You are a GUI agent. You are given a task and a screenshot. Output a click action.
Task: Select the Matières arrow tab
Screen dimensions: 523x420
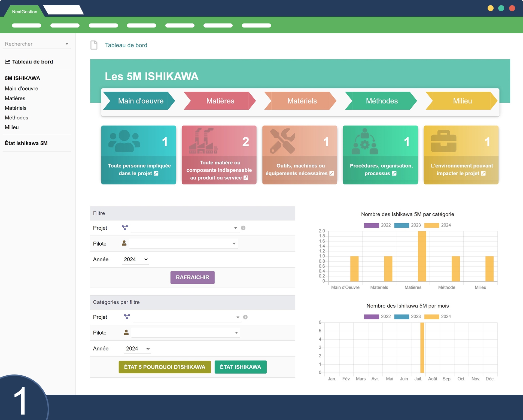coord(220,101)
